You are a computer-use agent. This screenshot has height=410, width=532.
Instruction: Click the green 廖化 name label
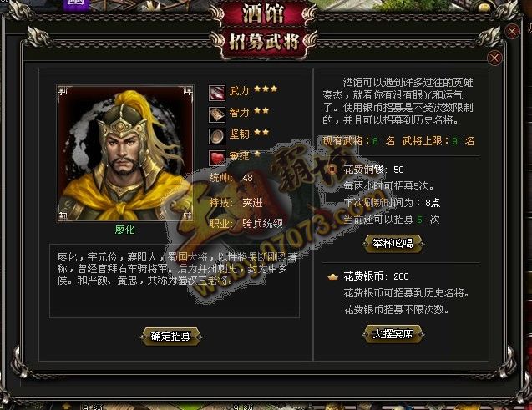[125, 230]
